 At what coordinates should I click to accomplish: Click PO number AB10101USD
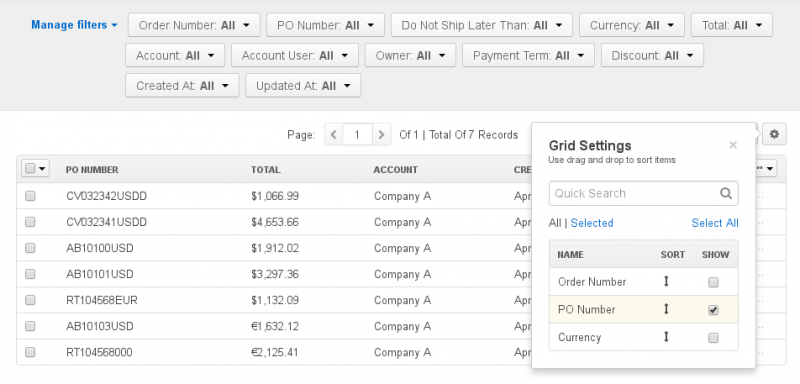click(100, 274)
